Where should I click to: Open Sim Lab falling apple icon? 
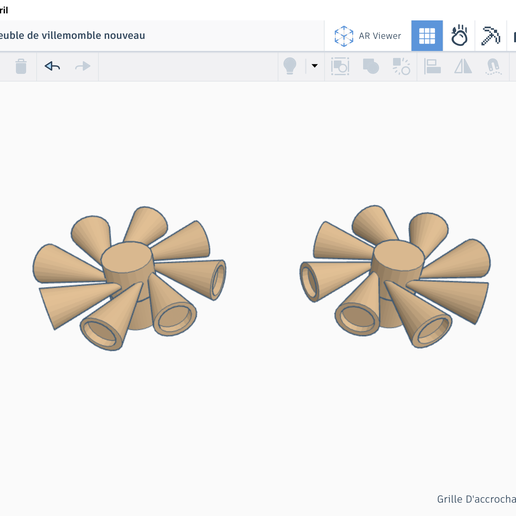click(x=459, y=35)
